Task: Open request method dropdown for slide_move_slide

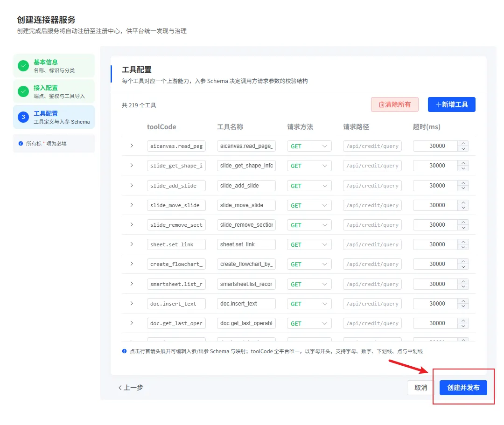Action: click(x=309, y=205)
